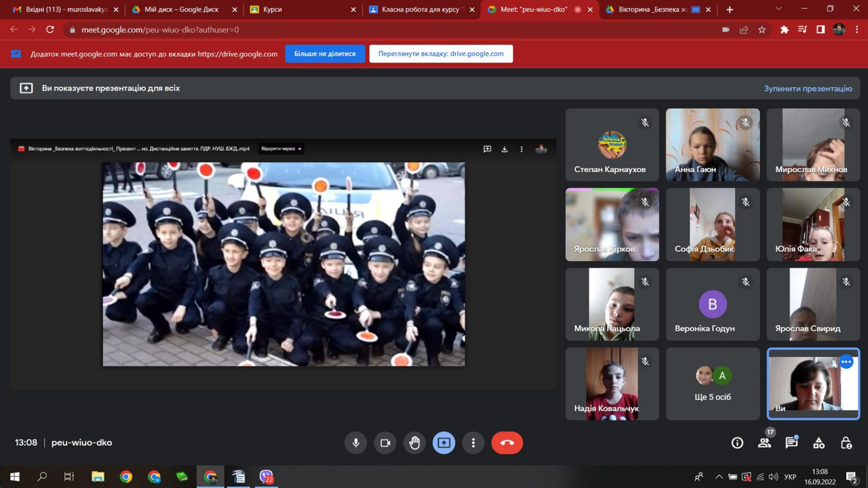This screenshot has height=488, width=868.
Task: Open the tab search chevron
Action: [778, 9]
